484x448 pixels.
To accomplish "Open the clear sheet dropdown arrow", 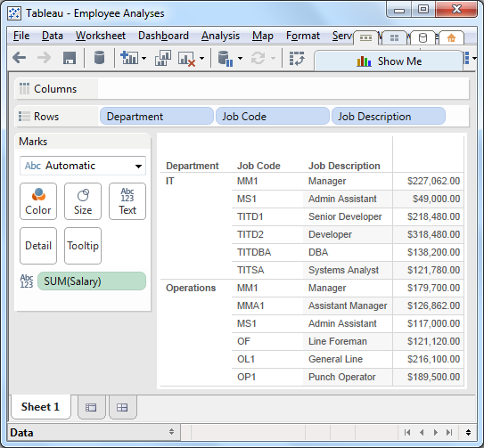I will [201, 58].
